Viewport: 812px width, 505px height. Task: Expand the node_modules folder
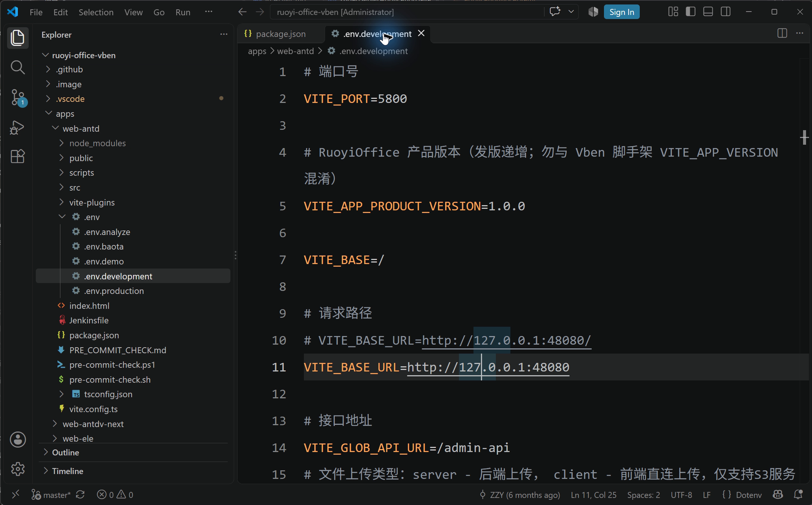tap(62, 143)
